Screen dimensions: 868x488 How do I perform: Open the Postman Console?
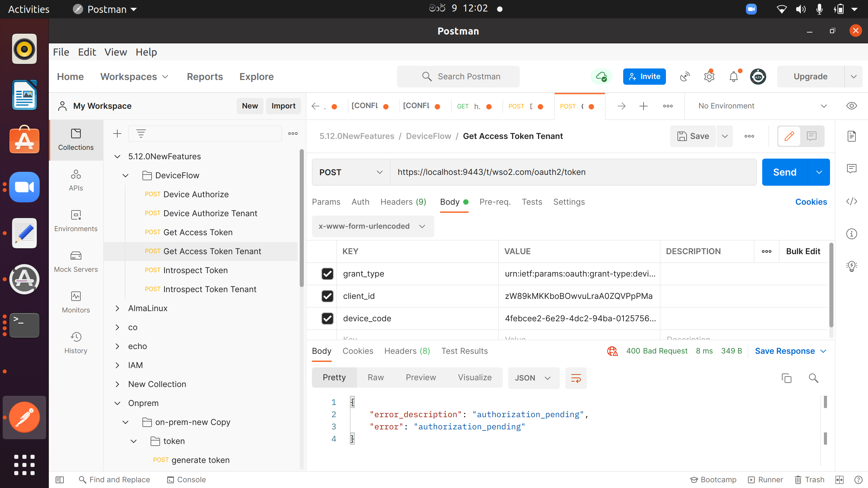pos(186,480)
